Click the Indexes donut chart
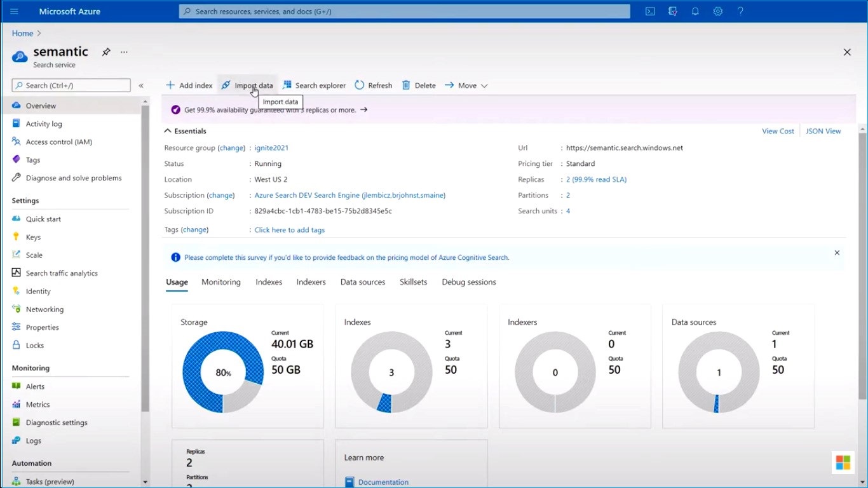The height and width of the screenshot is (488, 868). pyautogui.click(x=391, y=372)
